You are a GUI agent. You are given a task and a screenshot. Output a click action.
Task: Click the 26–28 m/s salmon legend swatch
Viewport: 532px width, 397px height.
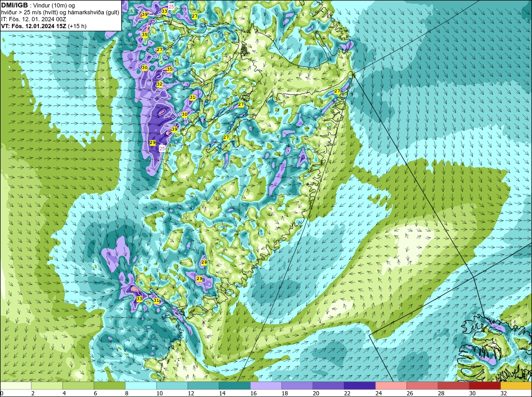[422, 386]
